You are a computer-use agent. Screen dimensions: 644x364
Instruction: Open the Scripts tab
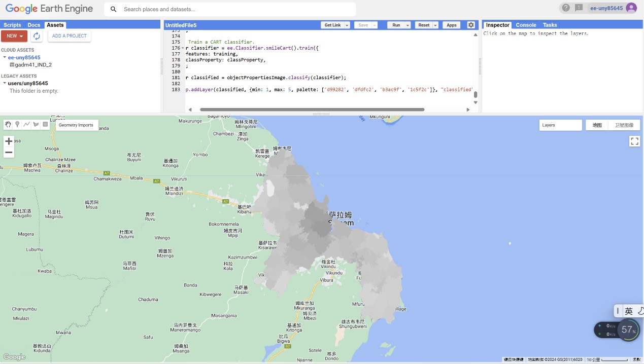[x=12, y=25]
